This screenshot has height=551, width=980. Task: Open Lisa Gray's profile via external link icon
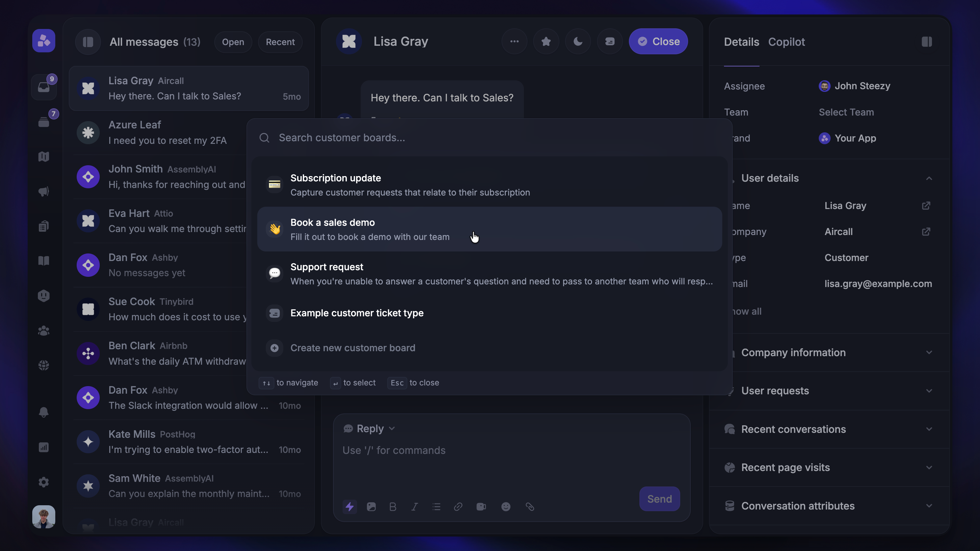(926, 206)
